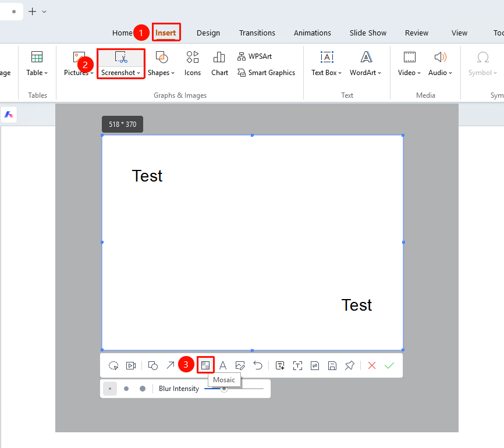This screenshot has width=504, height=448.
Task: Open the Review tab
Action: coord(417,33)
